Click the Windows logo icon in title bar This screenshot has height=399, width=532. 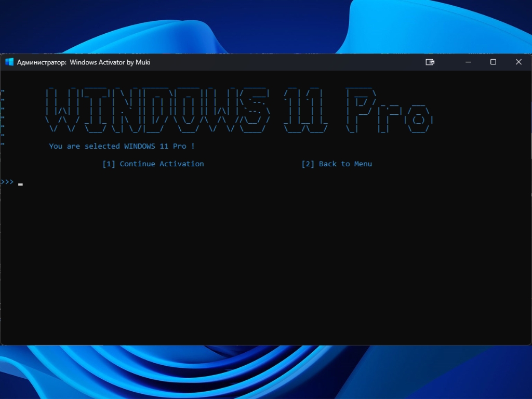pyautogui.click(x=9, y=62)
